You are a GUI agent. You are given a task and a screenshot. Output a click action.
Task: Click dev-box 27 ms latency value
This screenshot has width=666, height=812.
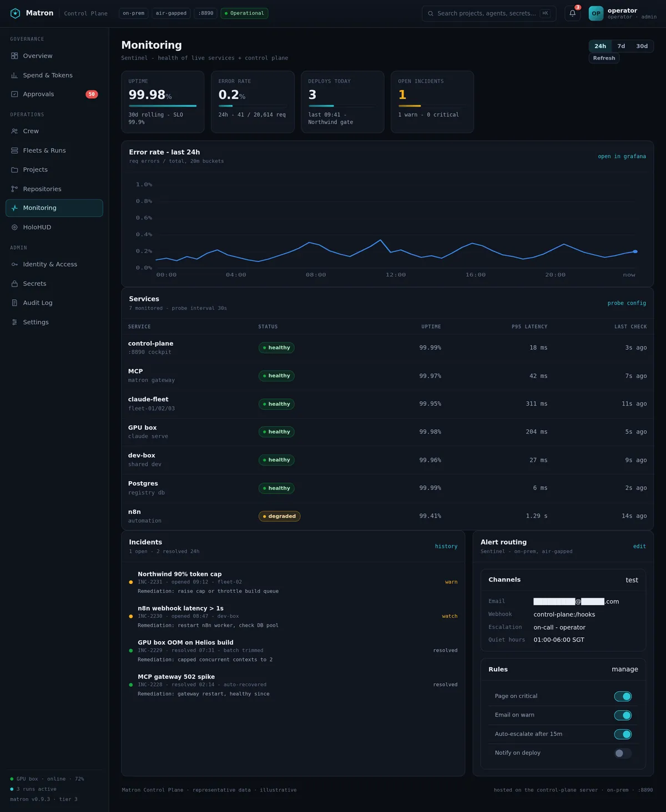538,460
